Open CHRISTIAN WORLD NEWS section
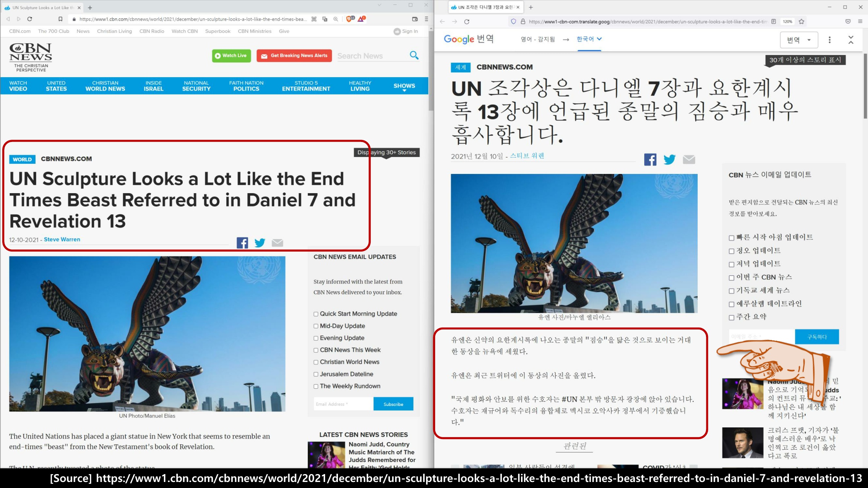The width and height of the screenshot is (868, 488). click(105, 86)
